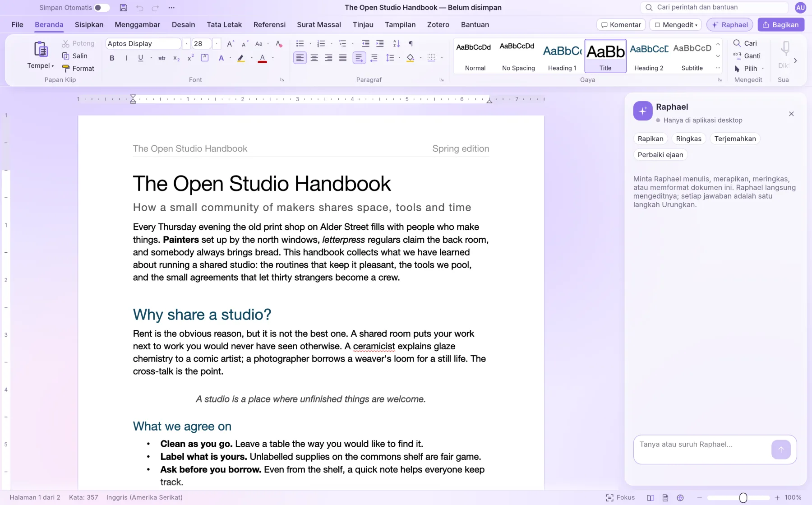Click the Format painter

[x=78, y=69]
